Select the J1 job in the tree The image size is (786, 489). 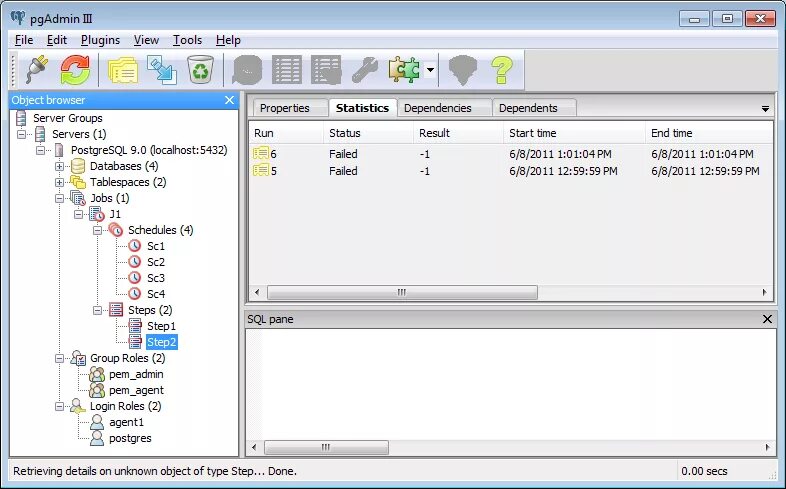coord(115,214)
